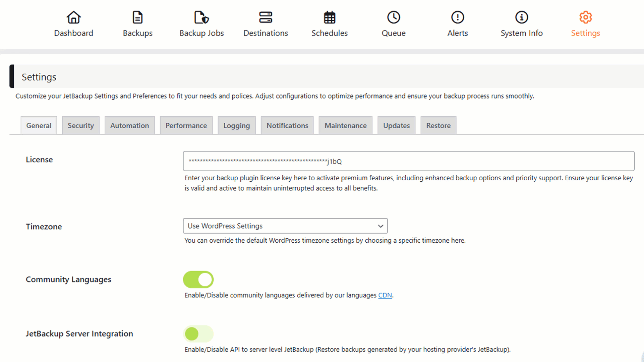The height and width of the screenshot is (362, 644).
Task: Click the License field label
Action: (39, 160)
